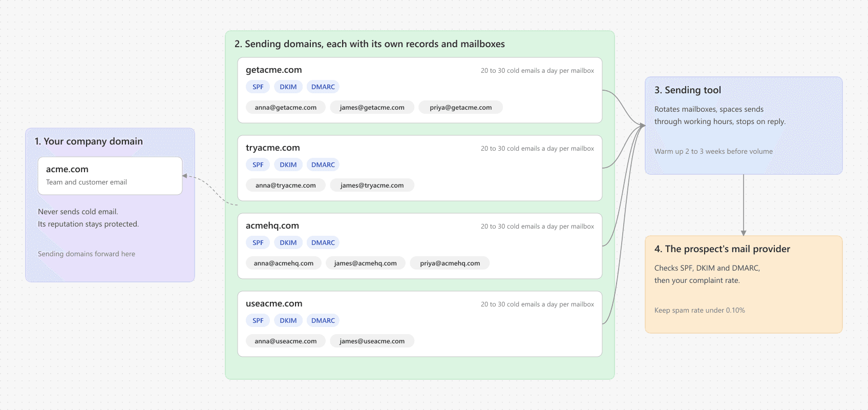Click the DMARC tag under tryacme.com

[323, 165]
